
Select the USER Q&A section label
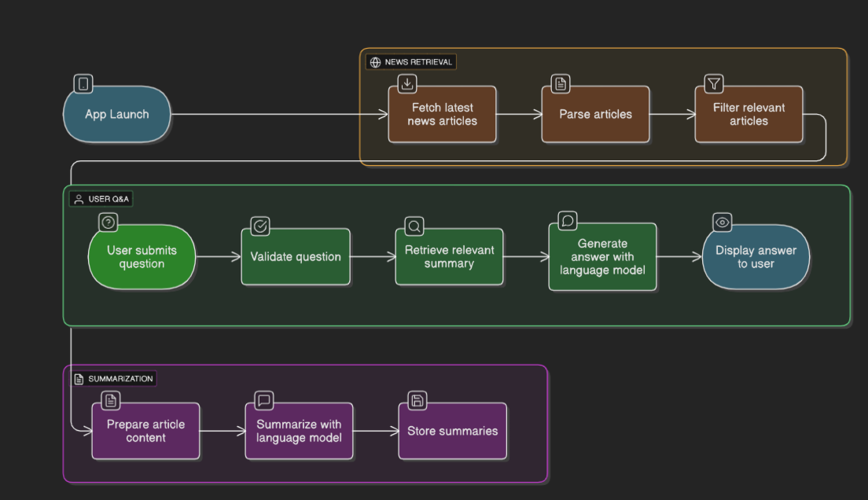point(103,199)
